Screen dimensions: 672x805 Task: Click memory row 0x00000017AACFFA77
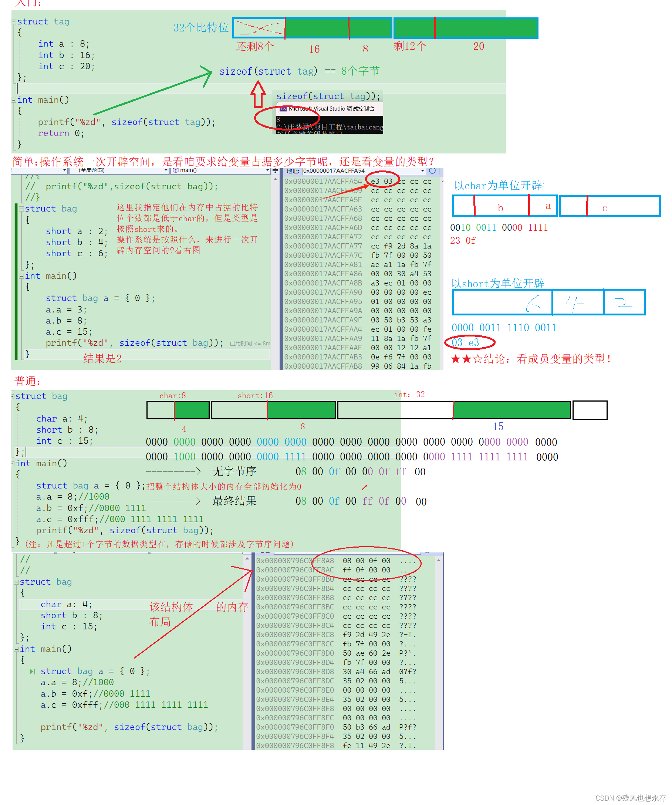(358, 247)
